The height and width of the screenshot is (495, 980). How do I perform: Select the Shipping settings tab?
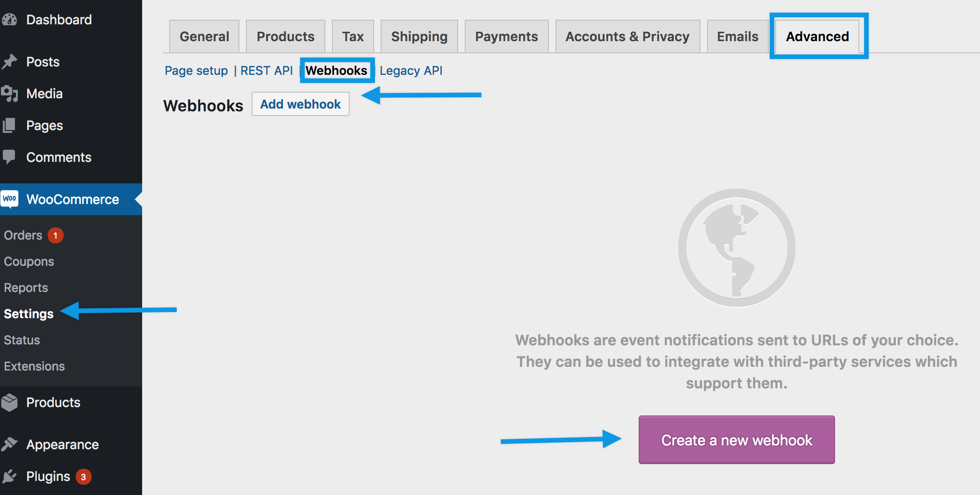tap(419, 36)
